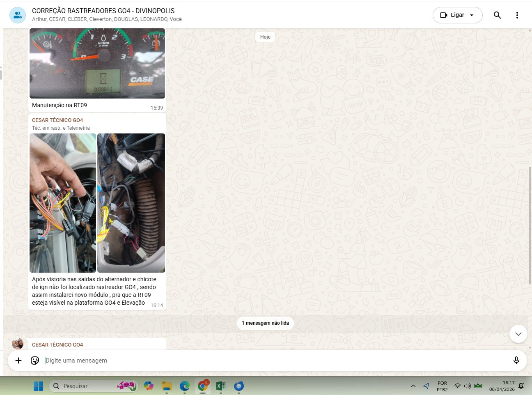
Task: Click the chat's vertical scrollbar
Action: (530, 225)
